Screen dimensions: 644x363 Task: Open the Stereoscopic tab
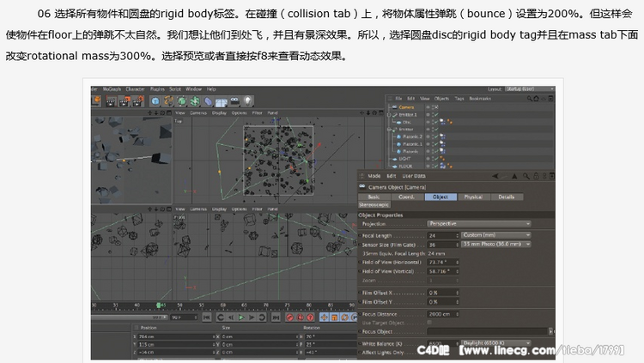pos(374,204)
